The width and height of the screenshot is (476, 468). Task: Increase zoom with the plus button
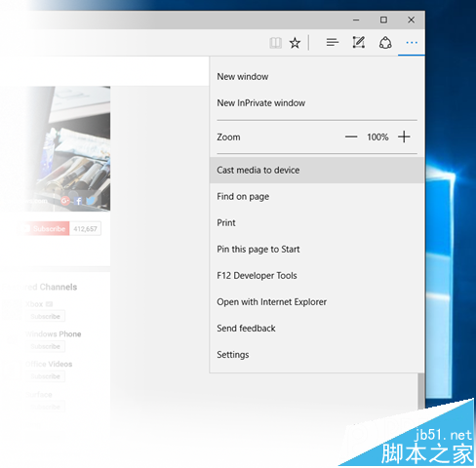[x=404, y=136]
